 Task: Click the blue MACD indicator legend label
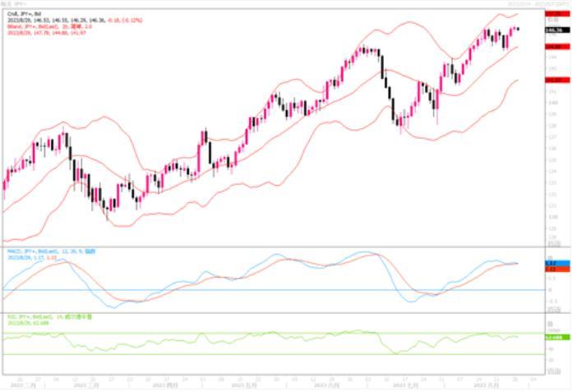click(x=52, y=251)
